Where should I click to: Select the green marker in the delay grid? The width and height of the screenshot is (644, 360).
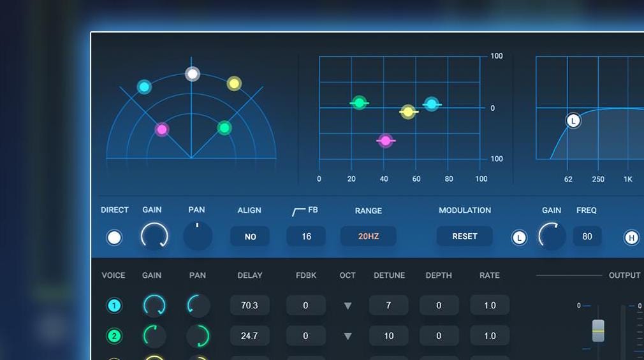pos(360,103)
